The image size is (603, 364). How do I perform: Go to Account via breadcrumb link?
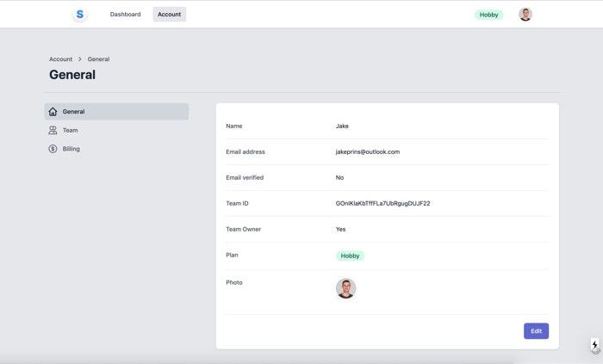[60, 59]
